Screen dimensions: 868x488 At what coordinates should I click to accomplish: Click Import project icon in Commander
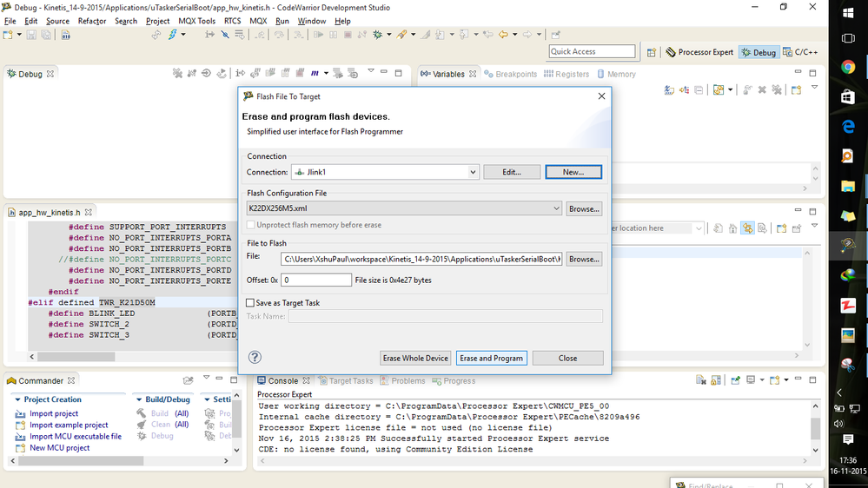pyautogui.click(x=21, y=414)
